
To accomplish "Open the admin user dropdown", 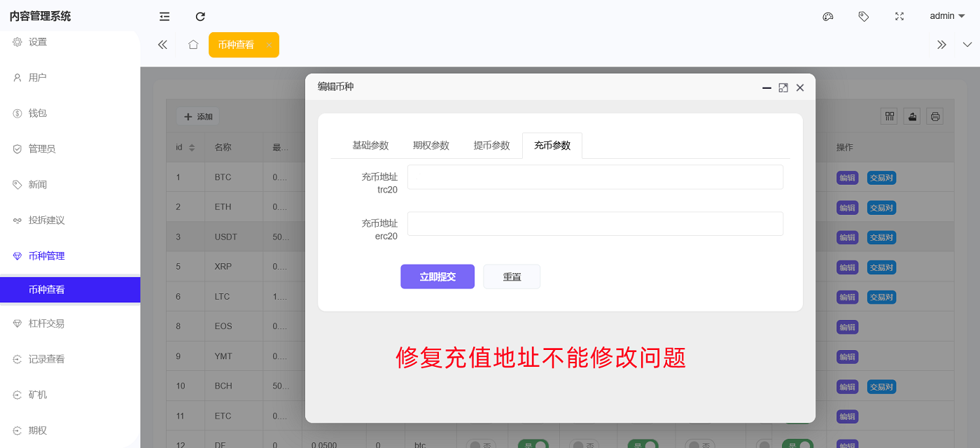I will click(x=946, y=16).
